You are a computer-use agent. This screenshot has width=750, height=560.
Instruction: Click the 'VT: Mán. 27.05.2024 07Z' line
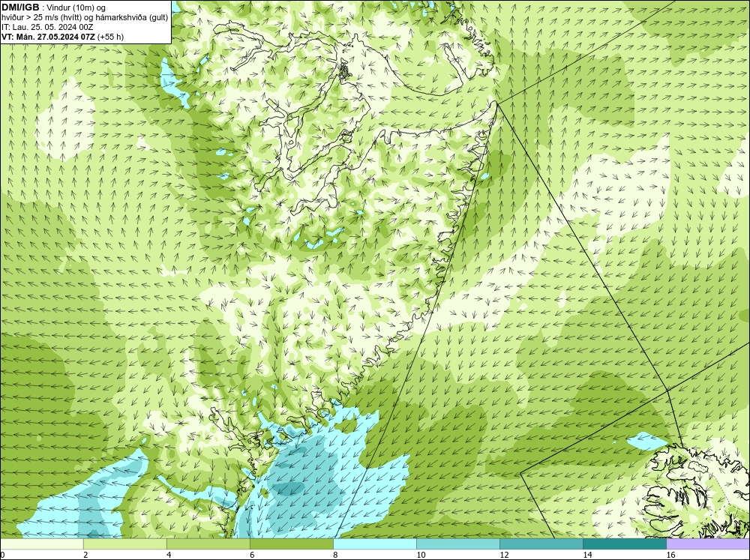[x=49, y=37]
